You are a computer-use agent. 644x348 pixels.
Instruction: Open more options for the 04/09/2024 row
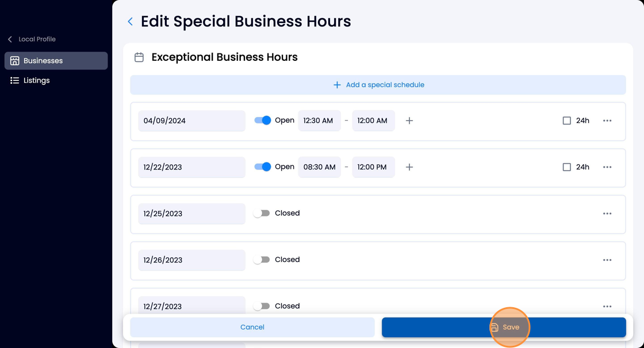tap(607, 121)
